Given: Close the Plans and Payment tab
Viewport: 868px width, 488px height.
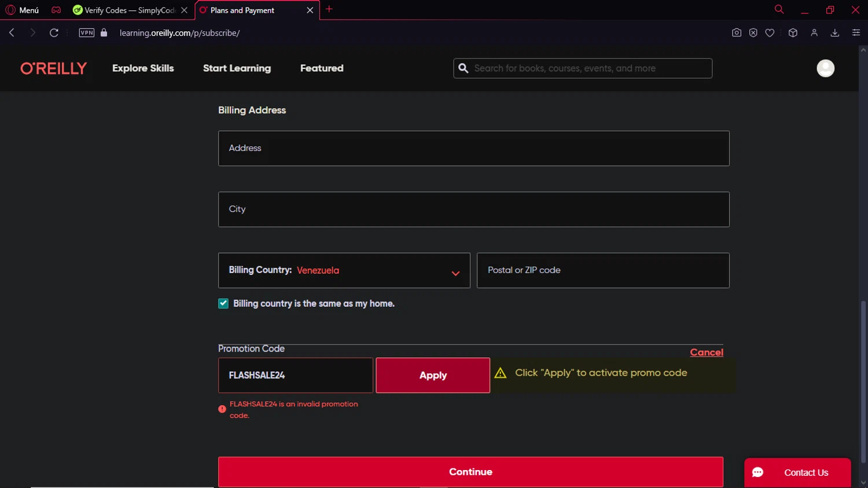Looking at the screenshot, I should click(310, 10).
